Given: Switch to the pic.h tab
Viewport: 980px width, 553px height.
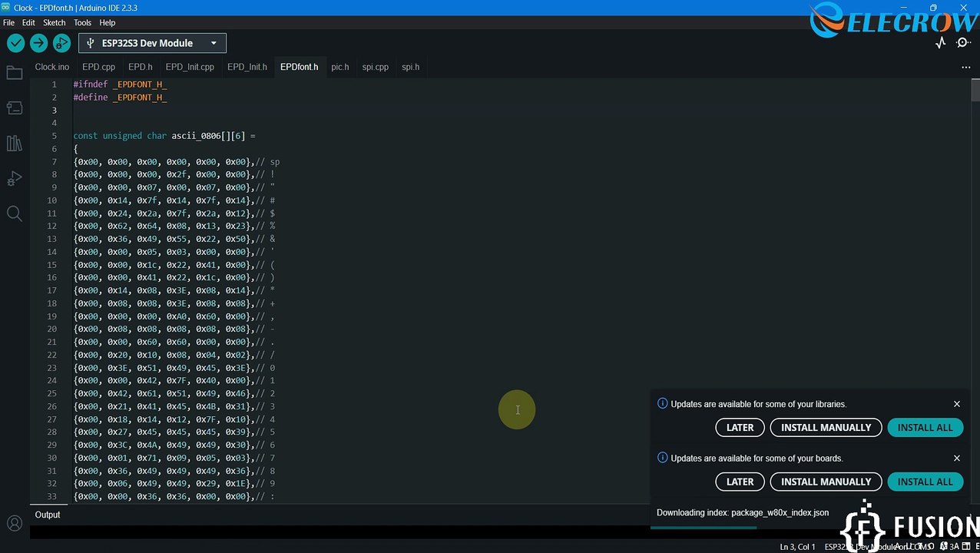Looking at the screenshot, I should tap(340, 67).
